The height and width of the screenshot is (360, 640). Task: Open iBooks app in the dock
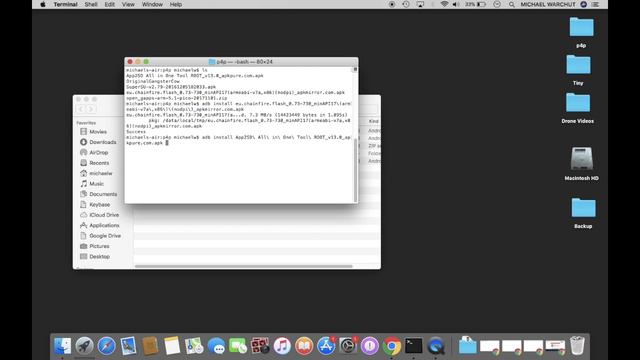coord(304,346)
